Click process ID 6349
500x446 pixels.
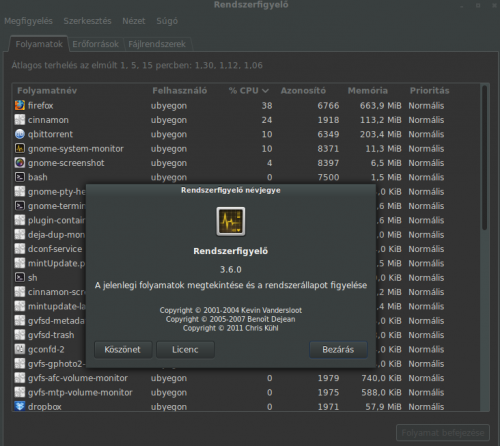point(328,134)
